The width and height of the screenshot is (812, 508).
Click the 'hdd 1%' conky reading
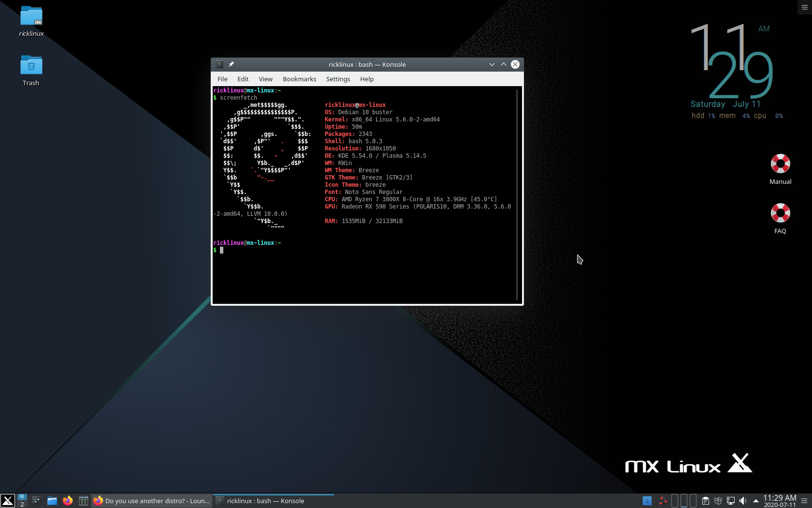pyautogui.click(x=703, y=116)
